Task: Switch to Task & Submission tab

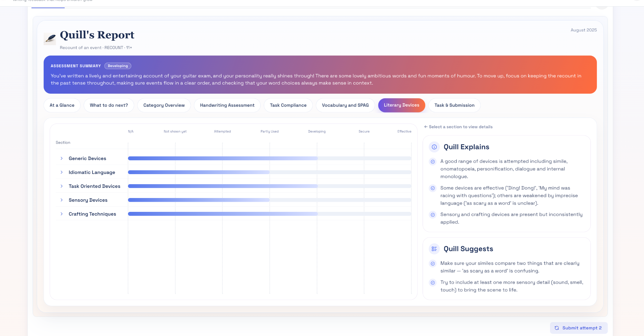Action: (x=454, y=105)
